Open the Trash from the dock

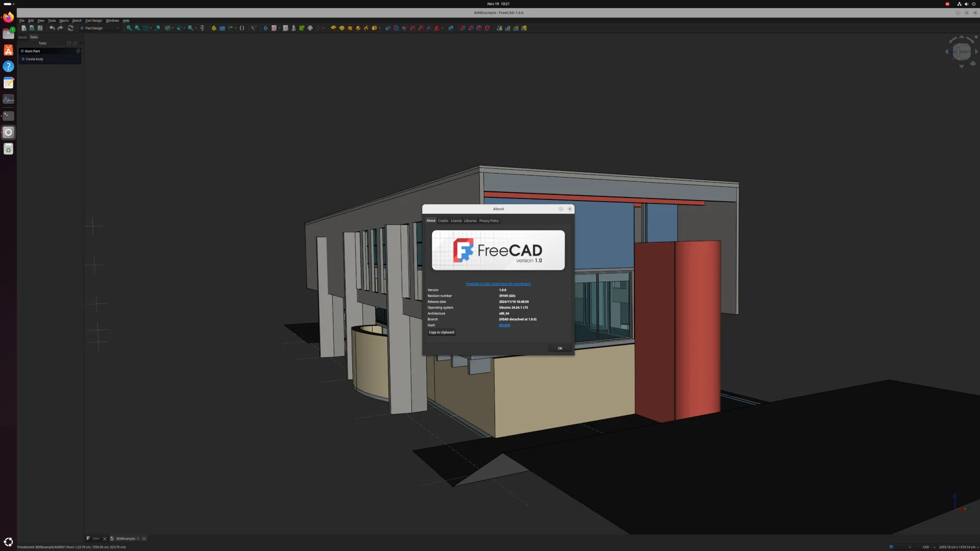(8, 149)
